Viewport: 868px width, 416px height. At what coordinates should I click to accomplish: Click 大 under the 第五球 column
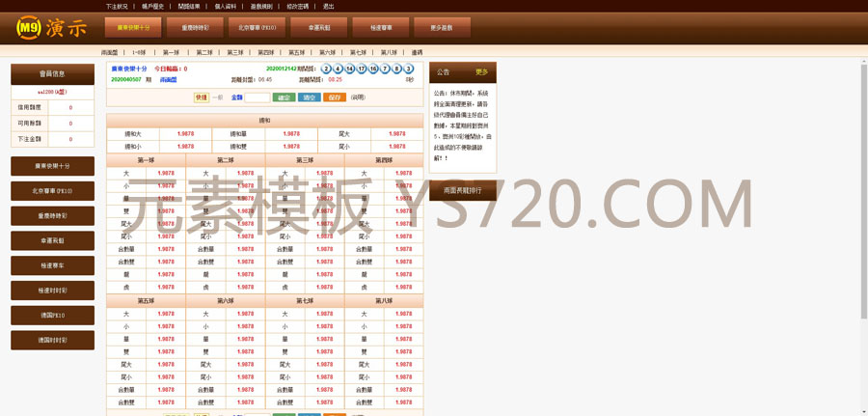tap(126, 314)
